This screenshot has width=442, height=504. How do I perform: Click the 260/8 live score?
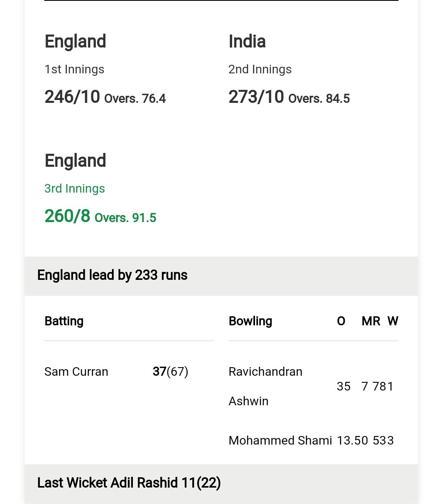point(67,216)
